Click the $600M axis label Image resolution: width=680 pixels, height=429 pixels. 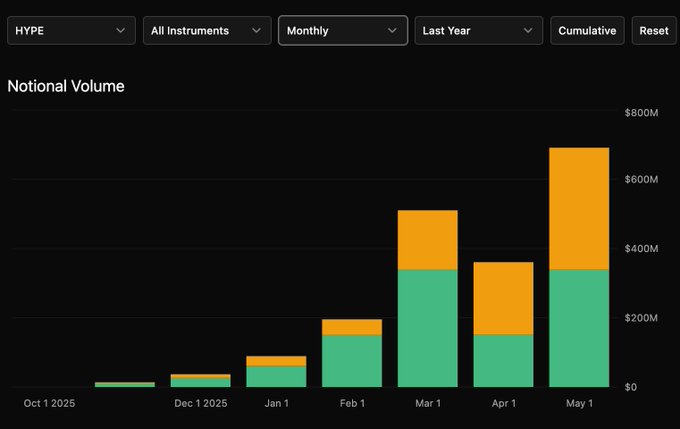pos(641,180)
